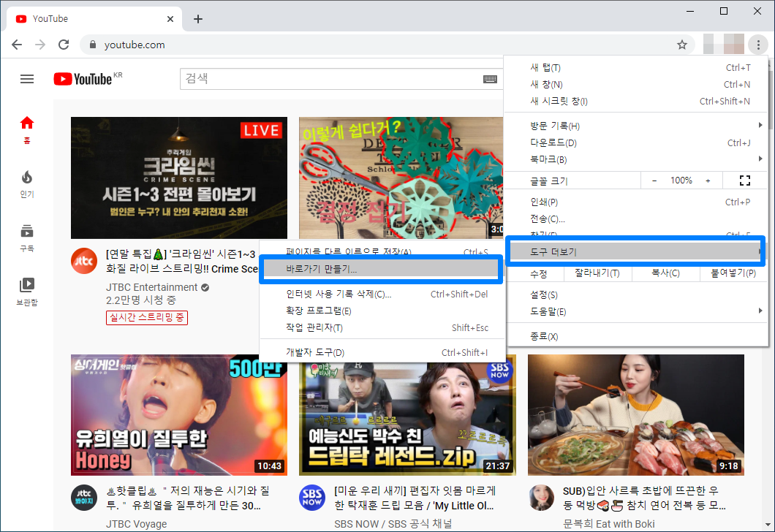Toggle fullscreen in the Chrome menu
Viewport: 775px width, 532px height.
[x=745, y=180]
